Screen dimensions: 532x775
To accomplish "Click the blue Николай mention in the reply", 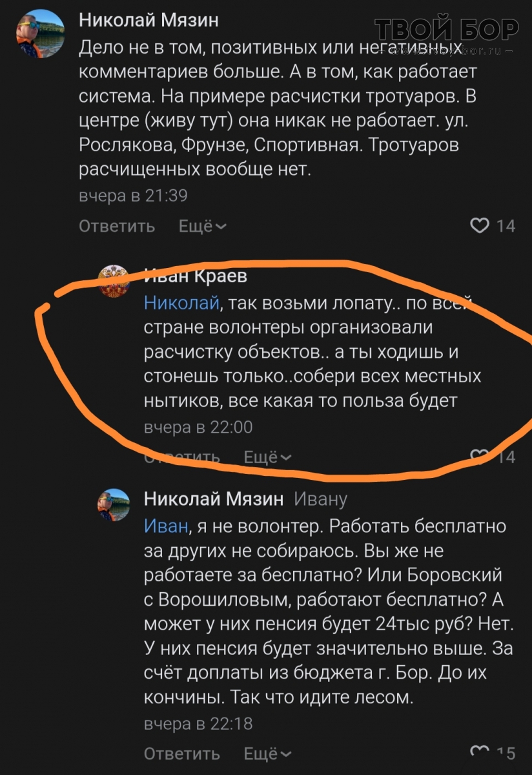I will (181, 302).
